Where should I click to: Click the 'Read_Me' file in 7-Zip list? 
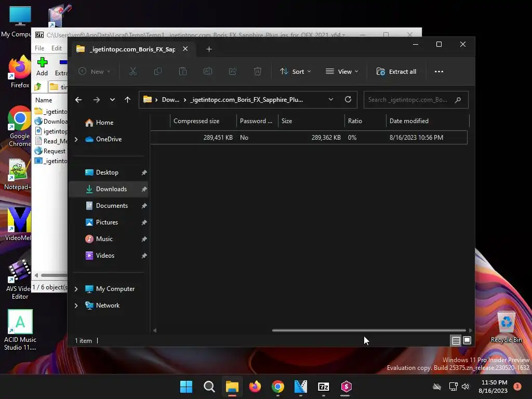coord(51,141)
